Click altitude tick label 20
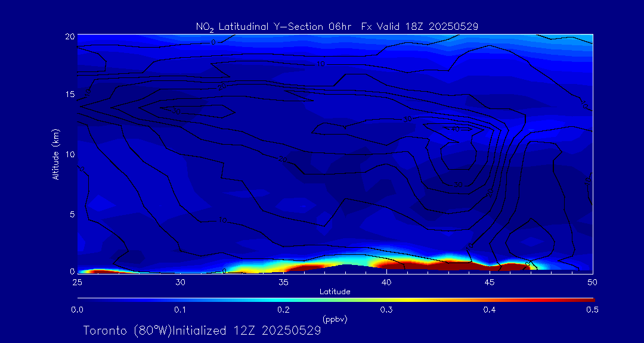Viewport: 644px width, 343px height. [x=69, y=36]
